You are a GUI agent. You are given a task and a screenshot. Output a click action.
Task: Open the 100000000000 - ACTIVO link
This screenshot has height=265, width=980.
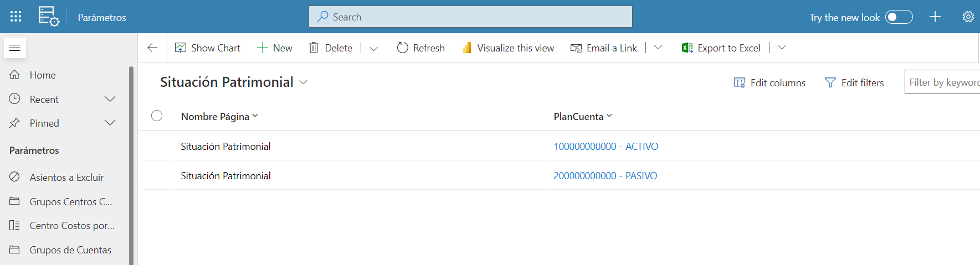pos(606,147)
